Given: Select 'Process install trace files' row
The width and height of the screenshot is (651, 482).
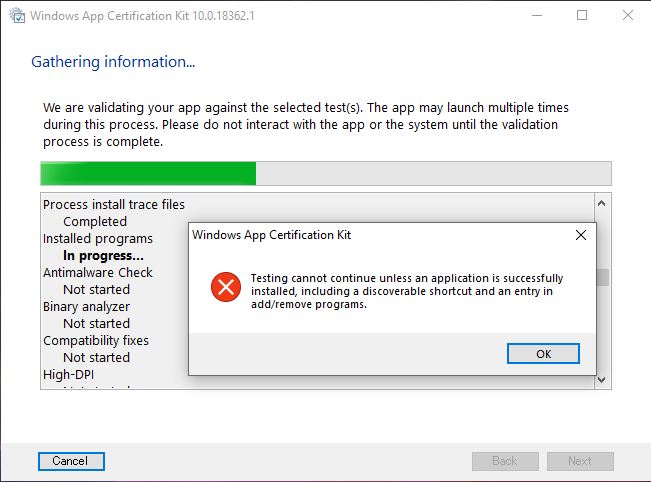Looking at the screenshot, I should 114,205.
